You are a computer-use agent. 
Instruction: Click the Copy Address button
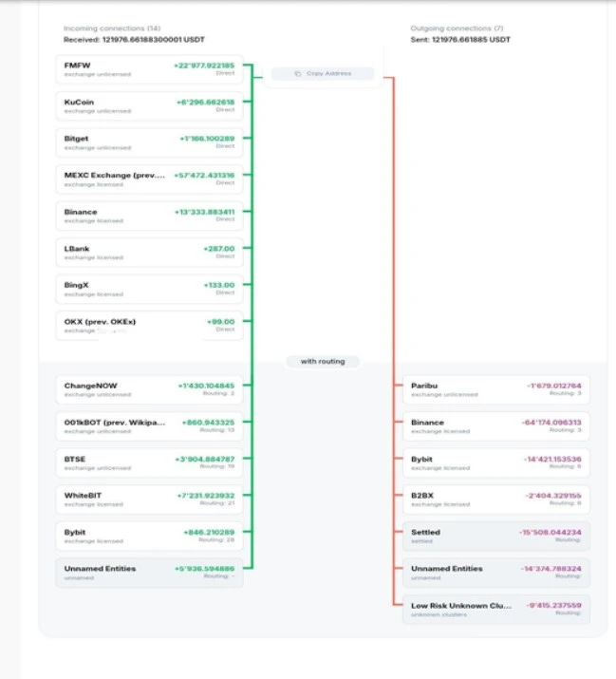tap(323, 74)
